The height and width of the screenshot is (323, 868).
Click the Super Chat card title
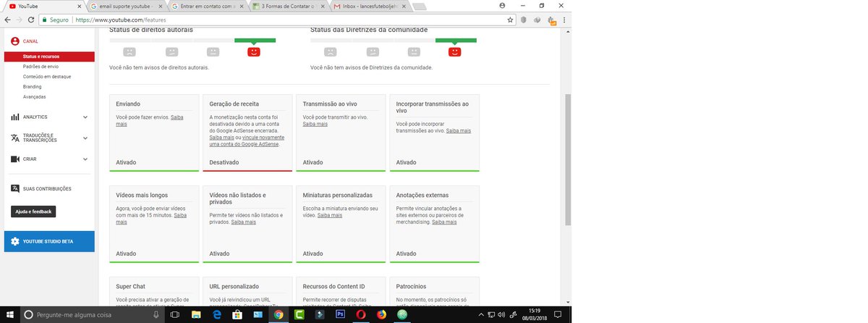tap(131, 286)
